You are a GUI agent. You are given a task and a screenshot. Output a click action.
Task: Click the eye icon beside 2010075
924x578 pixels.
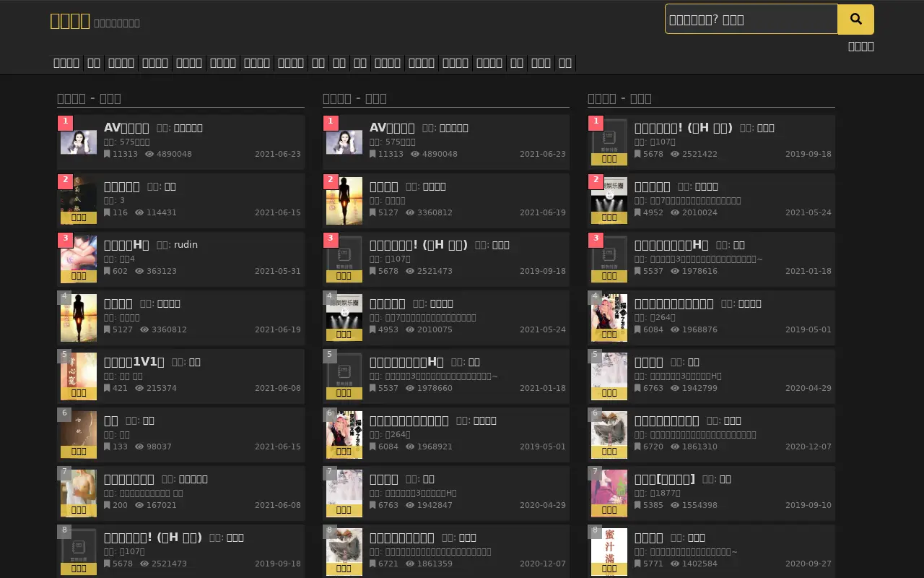tap(410, 330)
